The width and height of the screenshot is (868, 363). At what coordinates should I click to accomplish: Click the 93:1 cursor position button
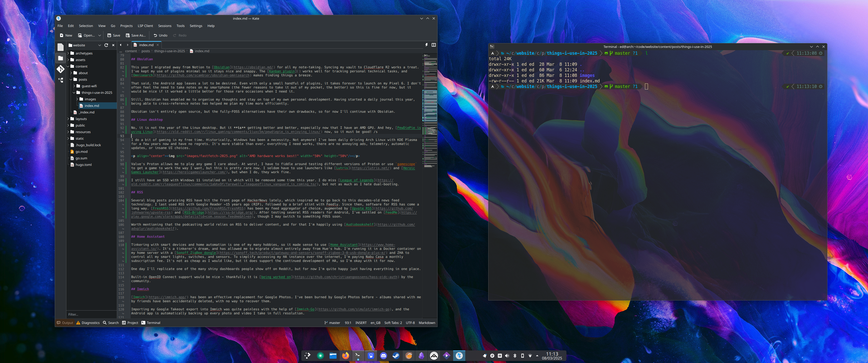[348, 323]
